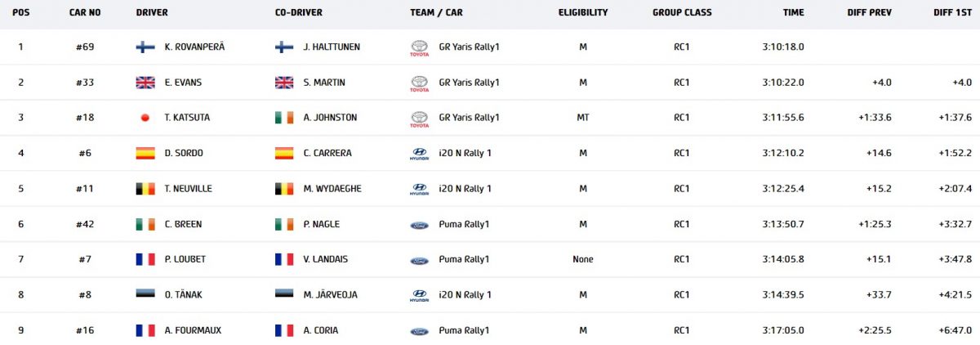Click the DRIVER column header
980x345 pixels.
[x=152, y=12]
